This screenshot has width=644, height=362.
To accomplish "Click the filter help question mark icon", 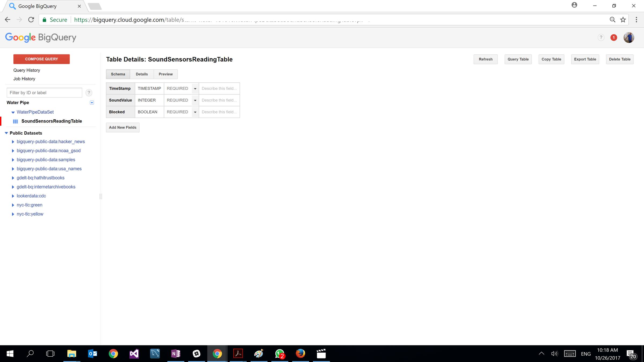I will click(89, 93).
